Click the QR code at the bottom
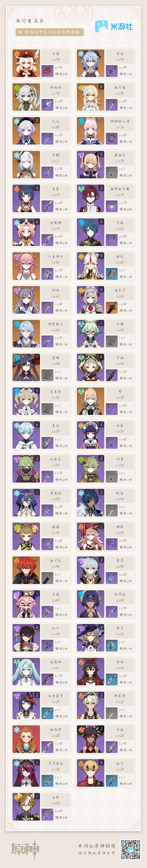The width and height of the screenshot is (147, 868). (131, 849)
